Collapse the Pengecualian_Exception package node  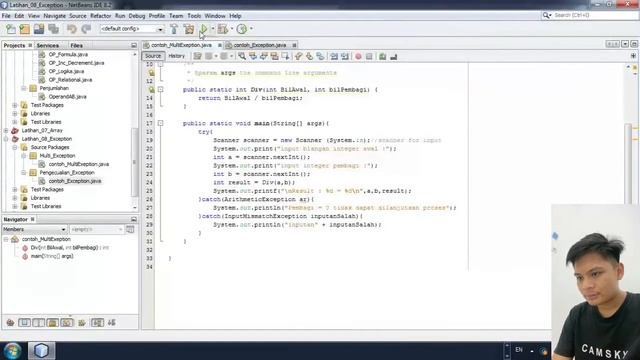point(24,173)
